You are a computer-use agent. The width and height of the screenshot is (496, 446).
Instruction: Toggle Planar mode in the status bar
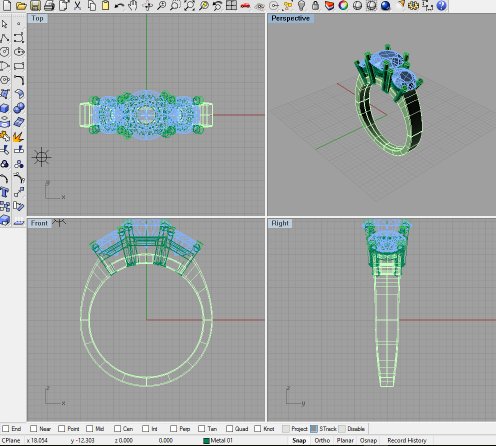click(345, 440)
